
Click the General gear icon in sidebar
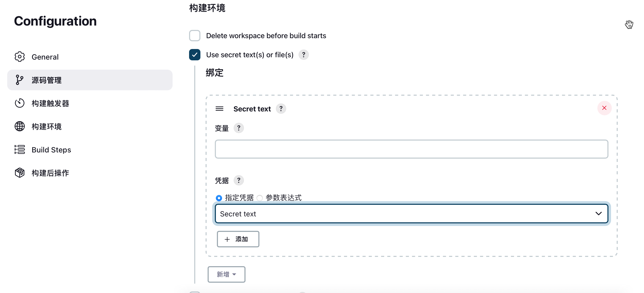click(x=20, y=57)
